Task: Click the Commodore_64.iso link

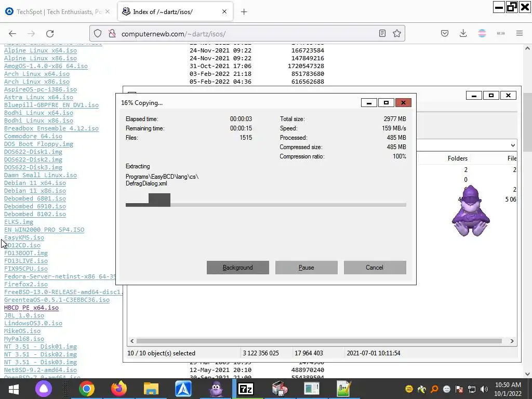Action: coord(33,137)
